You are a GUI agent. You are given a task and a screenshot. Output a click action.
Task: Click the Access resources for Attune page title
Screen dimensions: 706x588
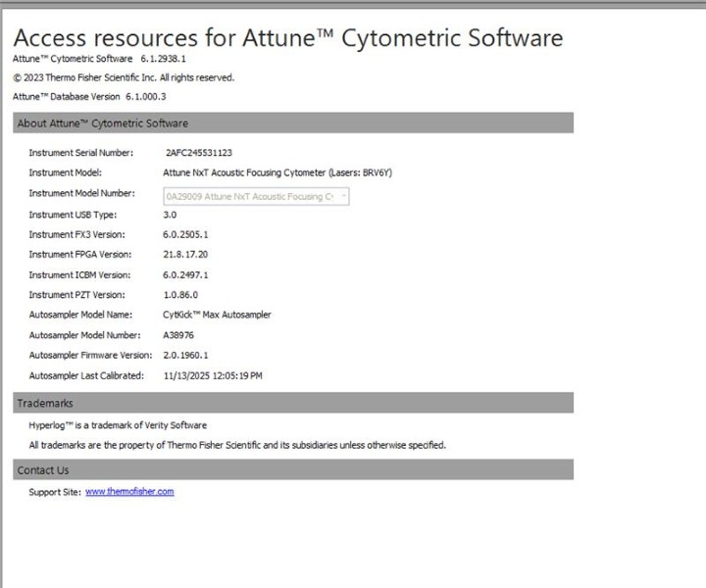pos(288,38)
